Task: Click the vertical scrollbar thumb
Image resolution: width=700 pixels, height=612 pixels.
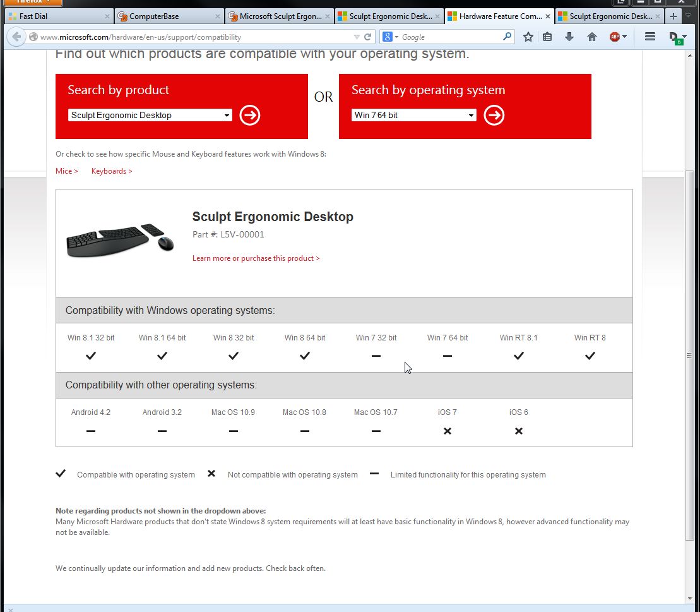Action: [689, 356]
